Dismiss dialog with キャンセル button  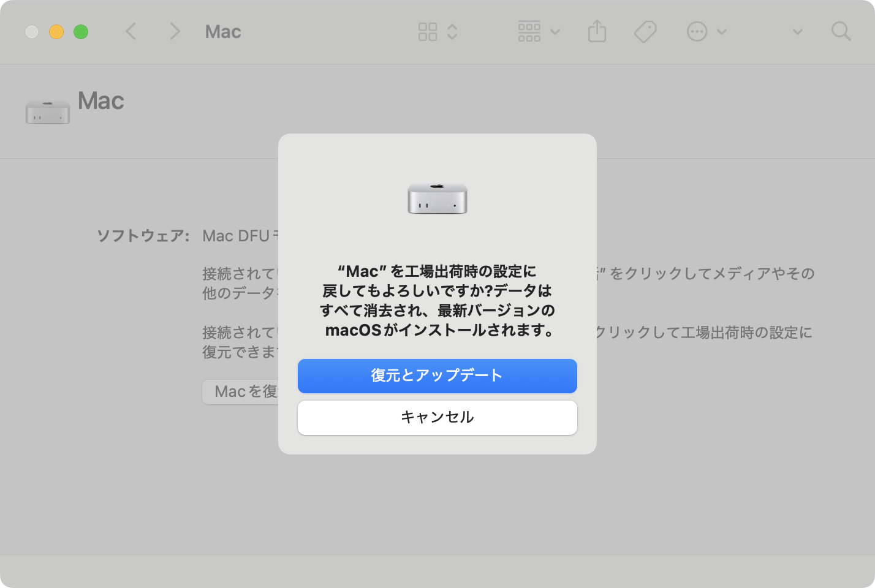pyautogui.click(x=438, y=418)
